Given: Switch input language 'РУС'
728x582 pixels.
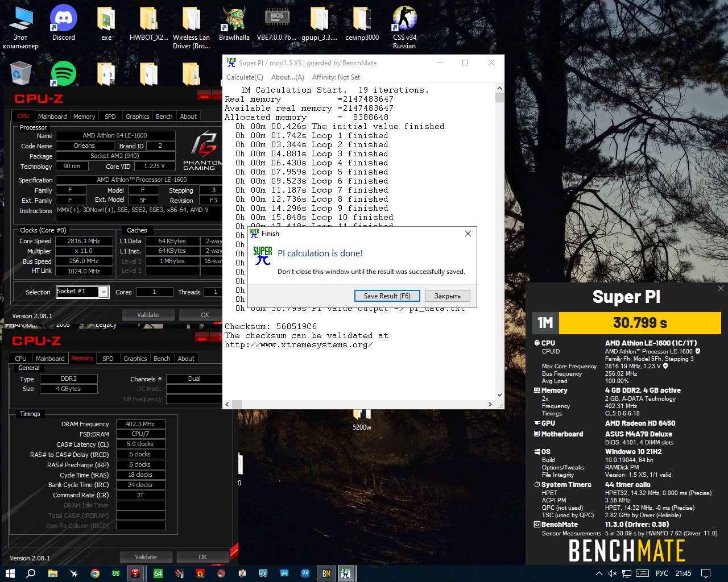Looking at the screenshot, I should (662, 573).
